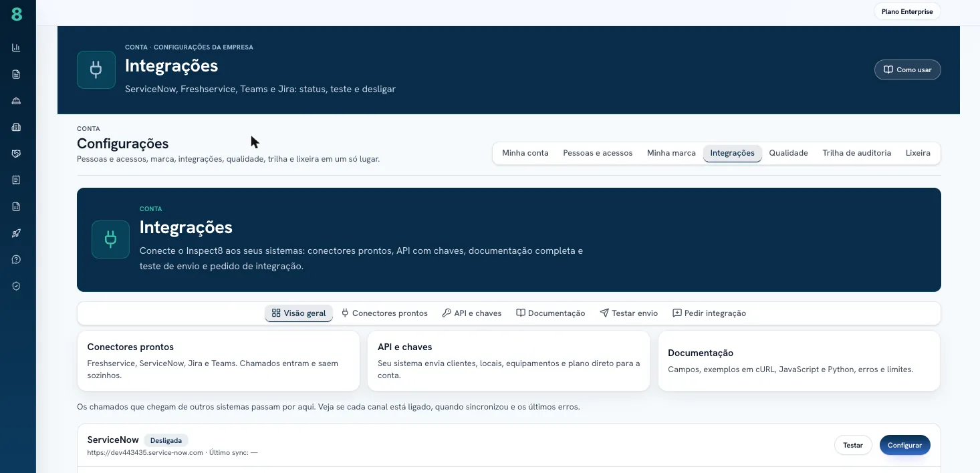Screen dimensions: 980x473
Task: Click Plano Enterprise badge
Action: (907, 11)
